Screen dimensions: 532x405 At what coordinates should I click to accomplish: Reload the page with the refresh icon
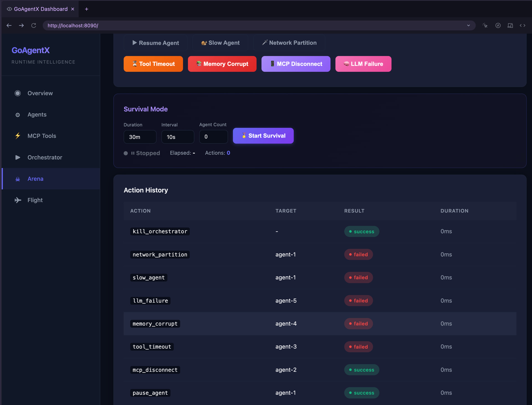click(x=34, y=25)
